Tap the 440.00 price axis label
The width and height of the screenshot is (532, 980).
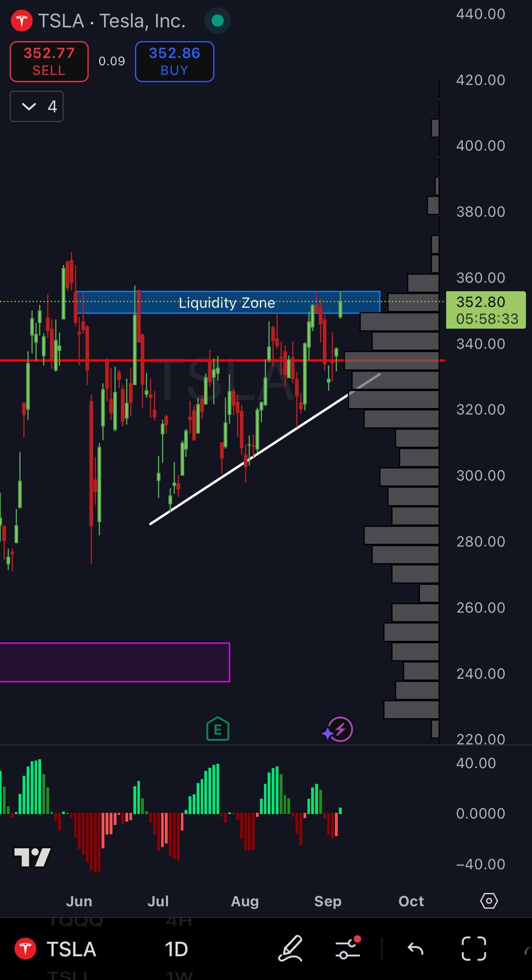[x=481, y=14]
